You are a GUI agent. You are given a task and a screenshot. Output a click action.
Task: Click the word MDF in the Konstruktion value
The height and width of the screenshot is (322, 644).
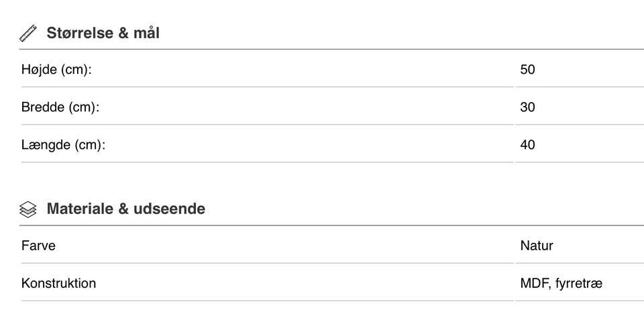click(534, 283)
